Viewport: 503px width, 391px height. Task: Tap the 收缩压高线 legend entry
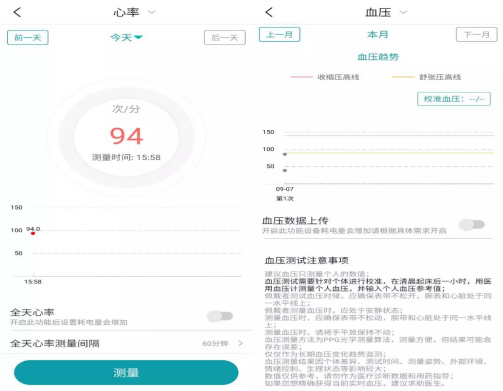(x=325, y=77)
